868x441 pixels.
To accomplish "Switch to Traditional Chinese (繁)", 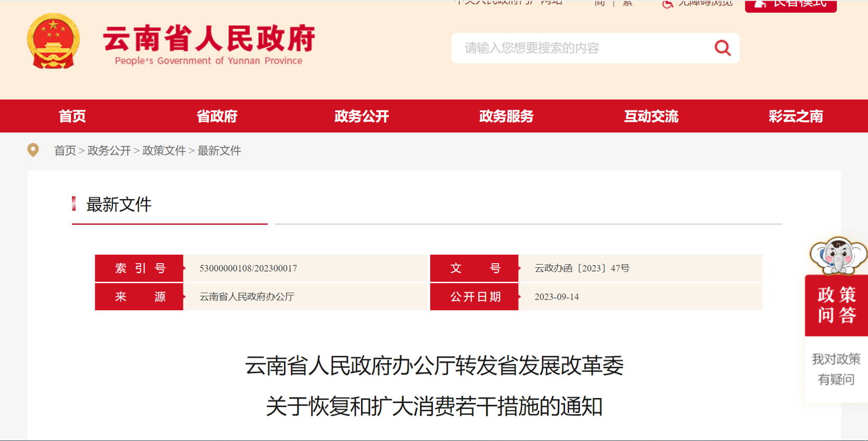I will click(628, 3).
